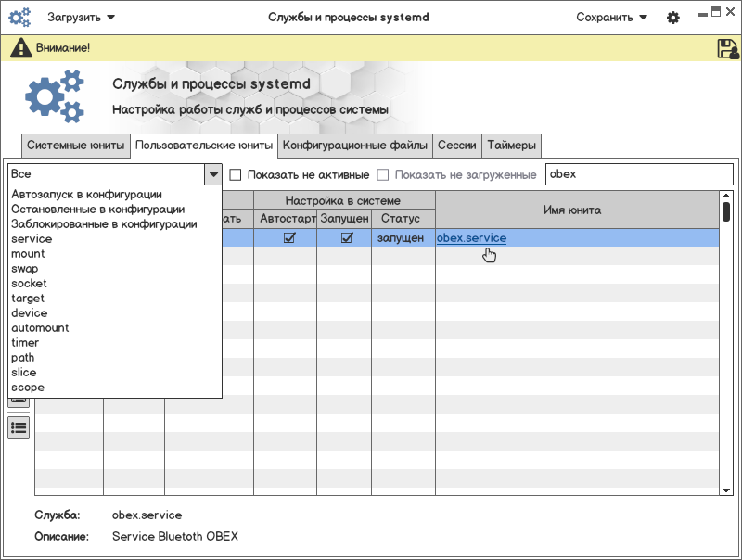Screen dimensions: 742x560
Task: Switch to the Системные юниты tab
Action: point(75,146)
